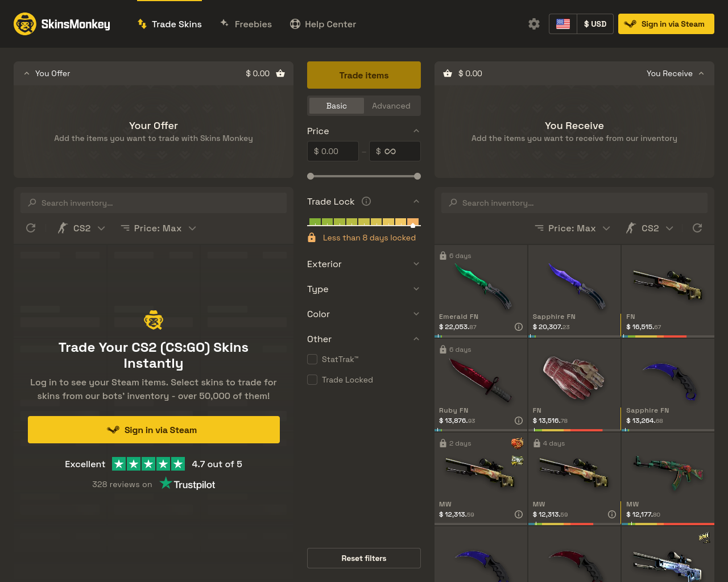This screenshot has height=582, width=728.
Task: Click the Trade Lock info icon
Action: pyautogui.click(x=366, y=201)
